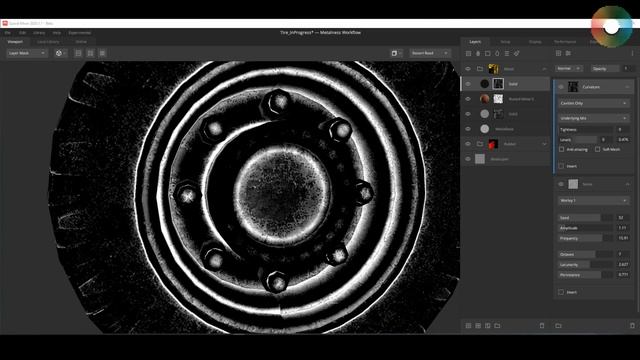Check Invert under the Curvature component
640x360 pixels.
562,166
